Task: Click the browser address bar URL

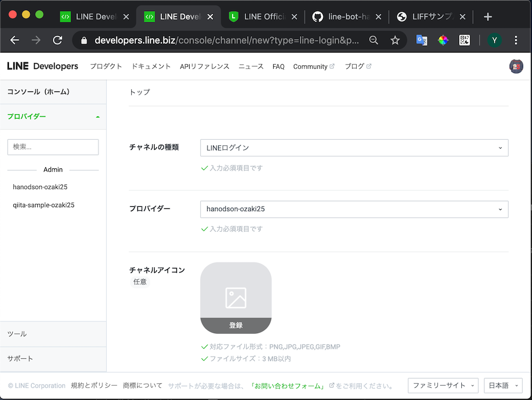Action: point(226,41)
